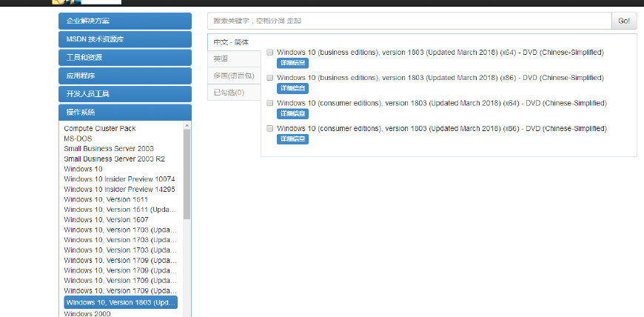Tick the business editions x64 checkbox
This screenshot has width=644, height=317.
point(270,53)
